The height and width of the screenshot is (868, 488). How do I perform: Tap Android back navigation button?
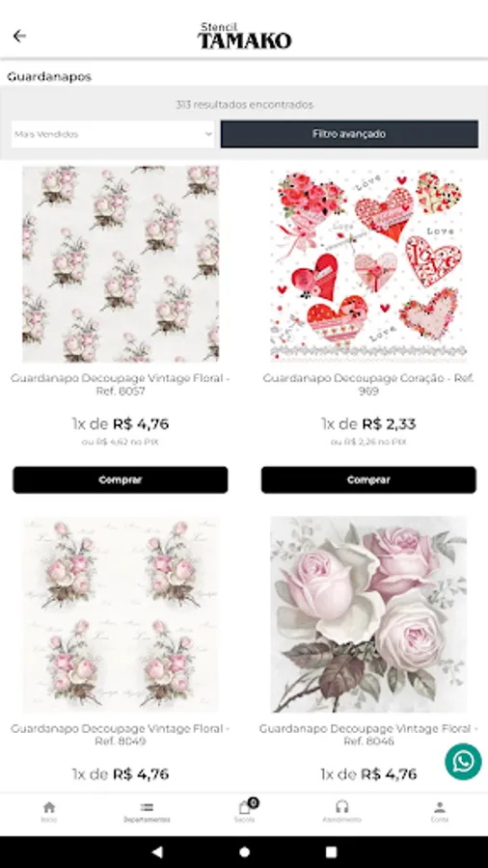(157, 852)
